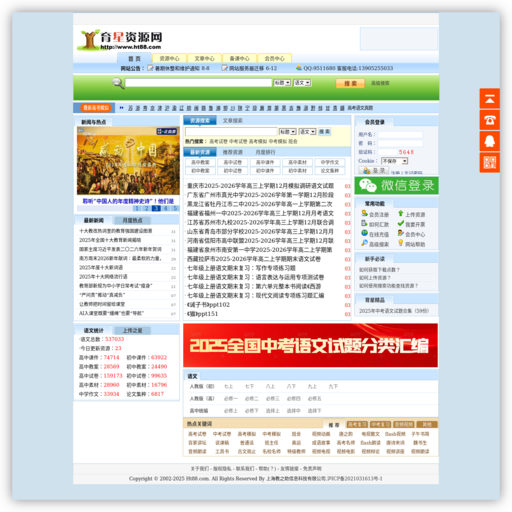
Task: Click the orange 搜索 button in green bar
Action: [x=350, y=83]
